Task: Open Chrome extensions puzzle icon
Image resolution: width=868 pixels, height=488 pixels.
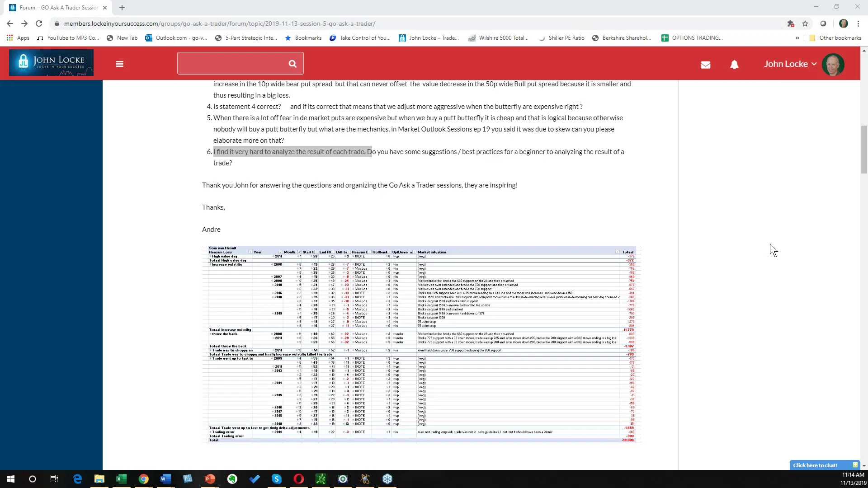Action: 791,23
